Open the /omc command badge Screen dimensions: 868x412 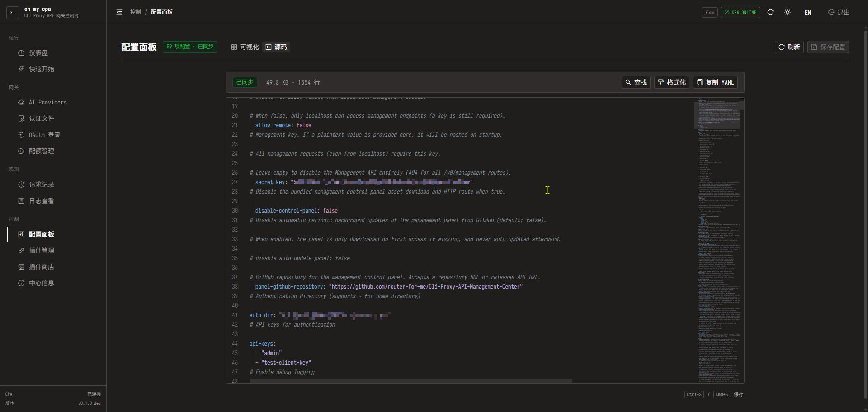tap(710, 13)
